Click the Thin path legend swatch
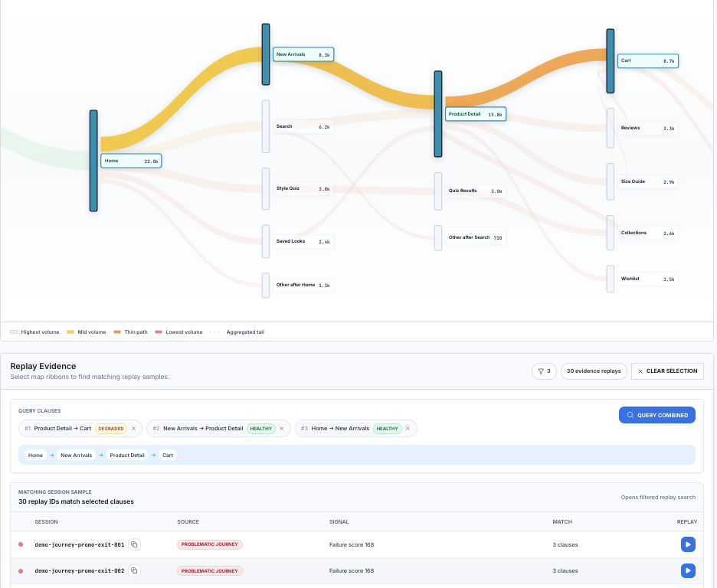Image resolution: width=717 pixels, height=588 pixels. click(117, 332)
